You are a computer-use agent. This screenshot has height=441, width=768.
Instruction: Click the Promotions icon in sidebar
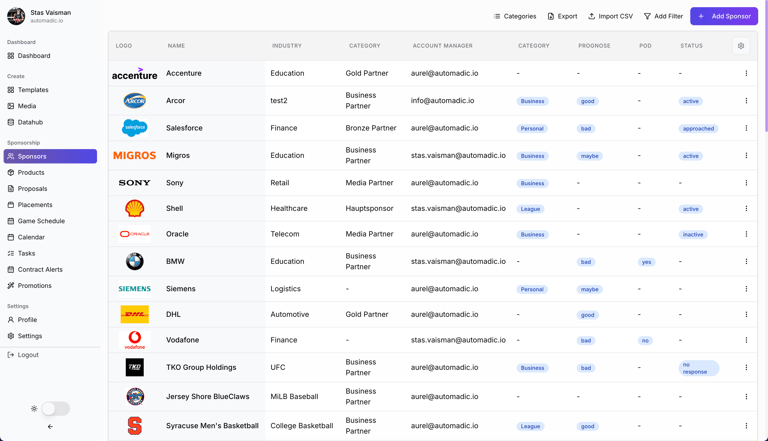click(11, 286)
